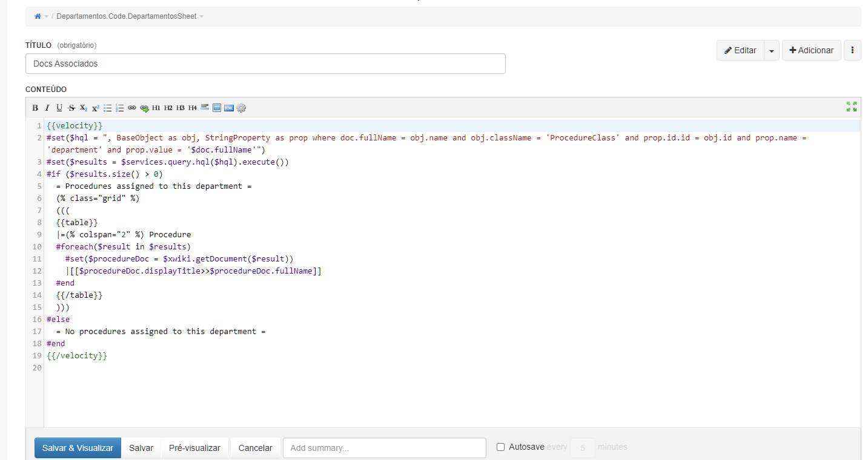Click the {{/table}} line
The image size is (868, 460).
(x=79, y=295)
